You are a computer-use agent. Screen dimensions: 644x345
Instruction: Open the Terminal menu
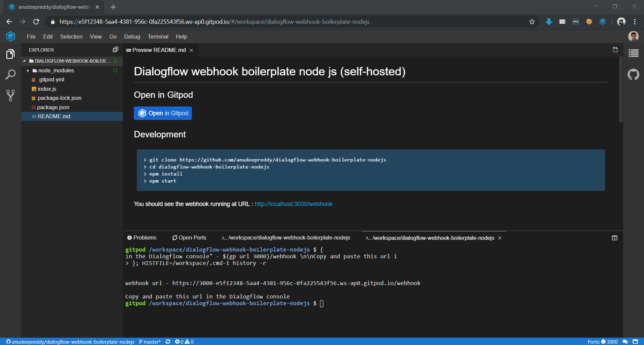[158, 37]
